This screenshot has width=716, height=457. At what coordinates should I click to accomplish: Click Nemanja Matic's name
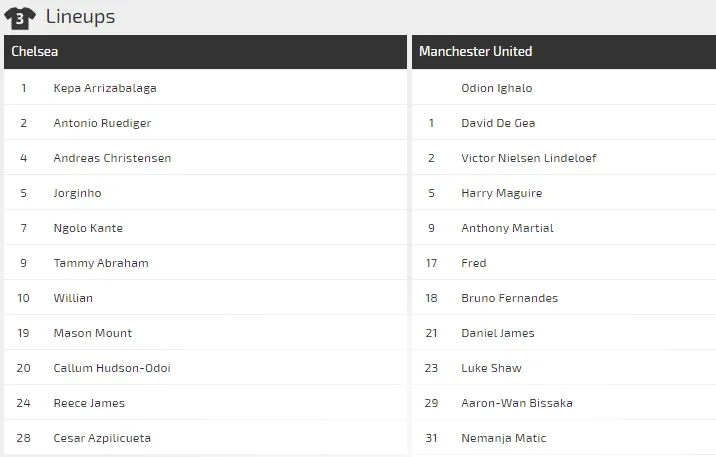pyautogui.click(x=504, y=438)
